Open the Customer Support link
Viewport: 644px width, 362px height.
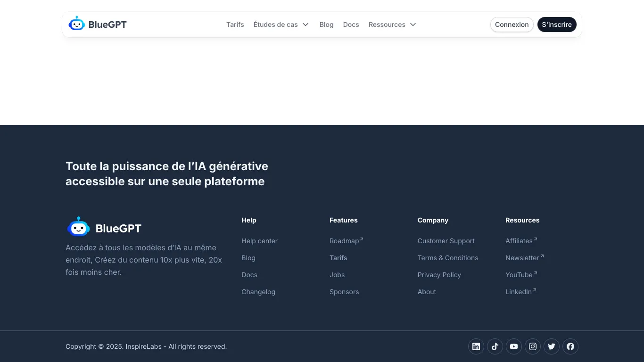tap(446, 241)
